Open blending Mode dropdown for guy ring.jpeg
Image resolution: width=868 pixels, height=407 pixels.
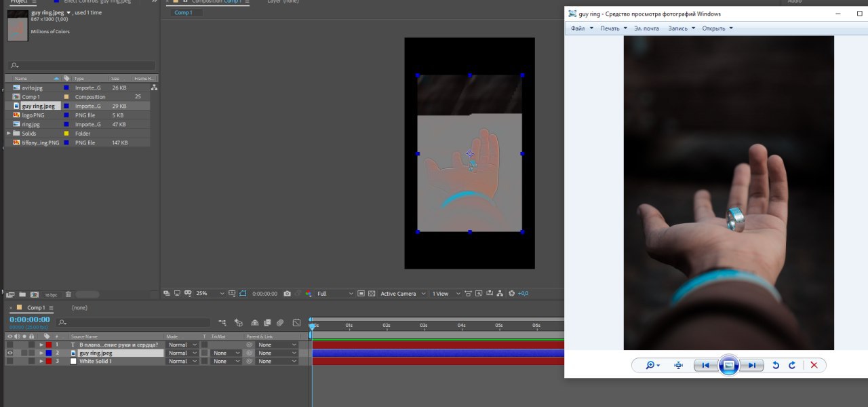click(x=182, y=353)
